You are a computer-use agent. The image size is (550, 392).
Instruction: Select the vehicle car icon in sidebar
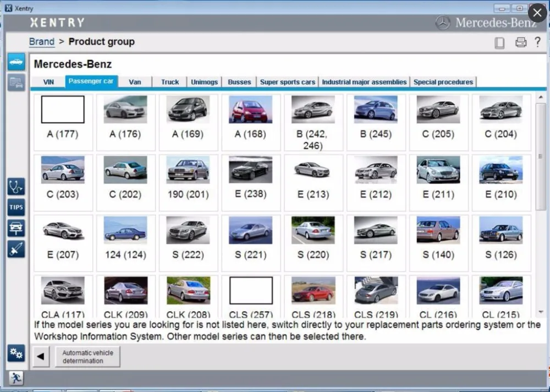pos(16,62)
